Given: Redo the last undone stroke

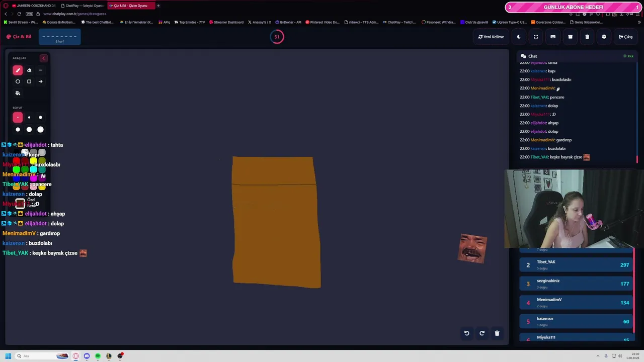Looking at the screenshot, I should coord(482,333).
